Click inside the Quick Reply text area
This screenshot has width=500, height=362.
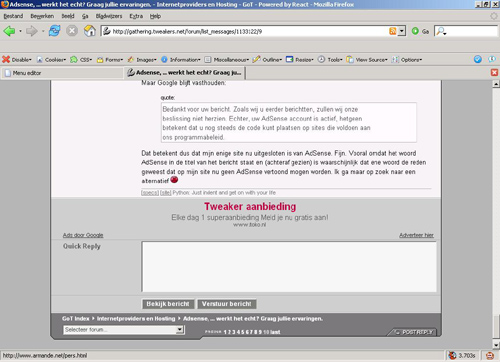(289, 267)
